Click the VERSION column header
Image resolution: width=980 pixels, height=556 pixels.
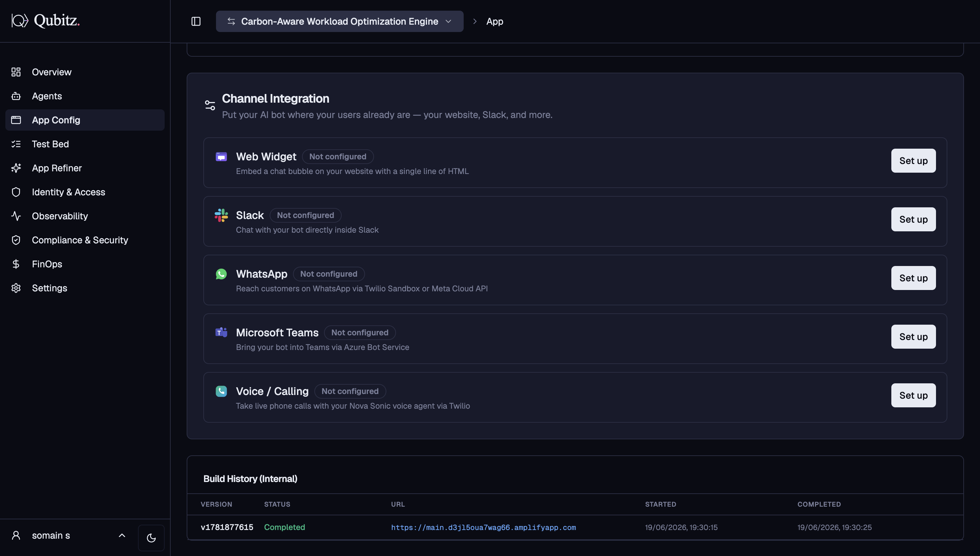point(216,504)
